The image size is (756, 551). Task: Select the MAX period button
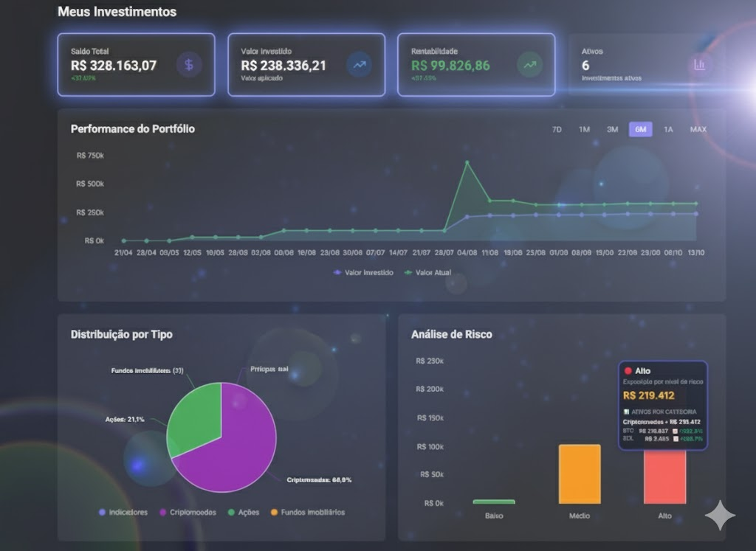point(698,129)
